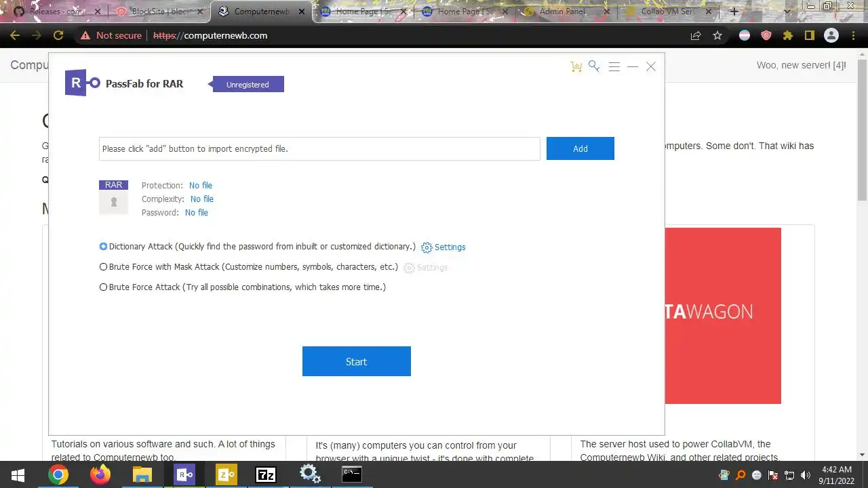Select Brute Force with Mask Attack
The width and height of the screenshot is (868, 488).
tap(104, 267)
